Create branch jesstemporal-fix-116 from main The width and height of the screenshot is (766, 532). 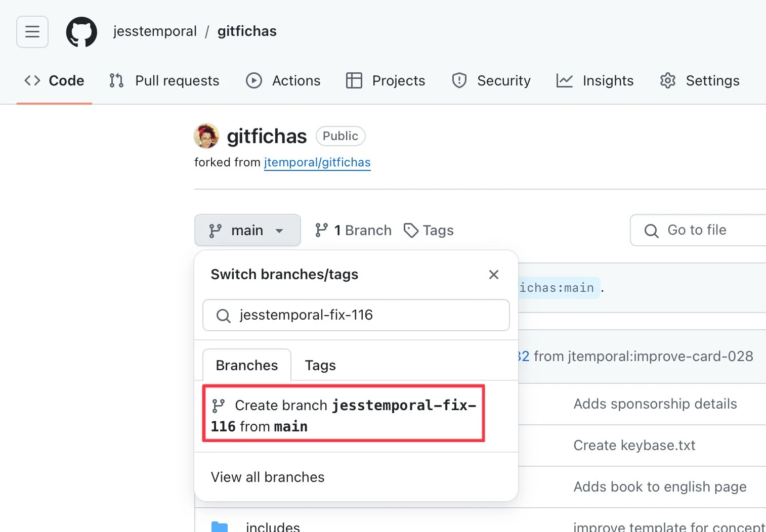point(344,415)
